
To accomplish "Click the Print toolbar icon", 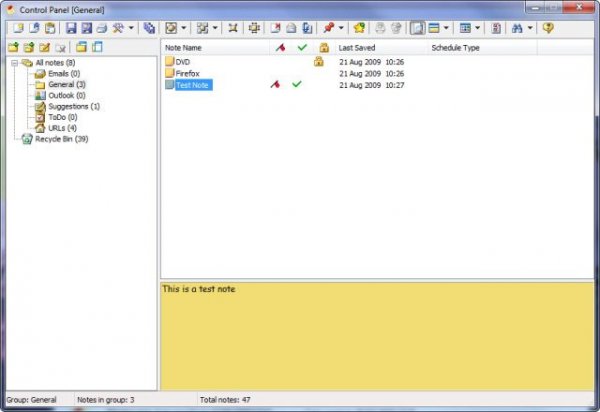I will [x=101, y=27].
